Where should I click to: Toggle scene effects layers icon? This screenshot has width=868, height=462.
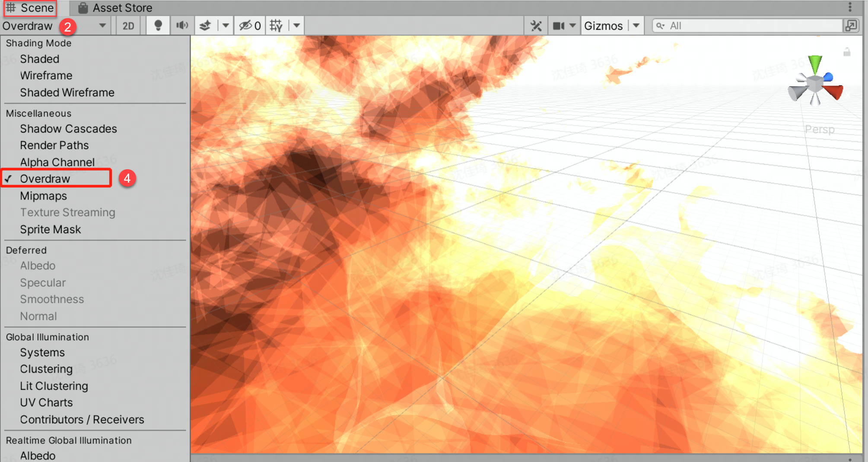tap(205, 26)
